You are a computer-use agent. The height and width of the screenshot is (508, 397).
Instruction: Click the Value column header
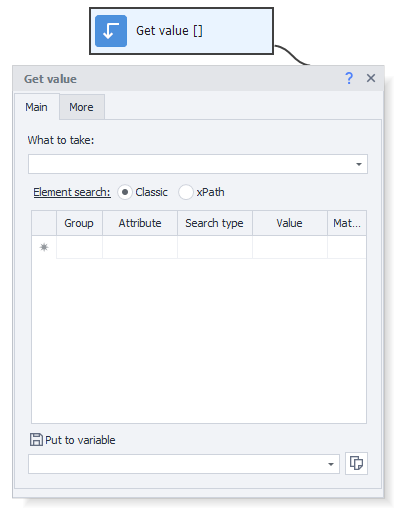[290, 223]
